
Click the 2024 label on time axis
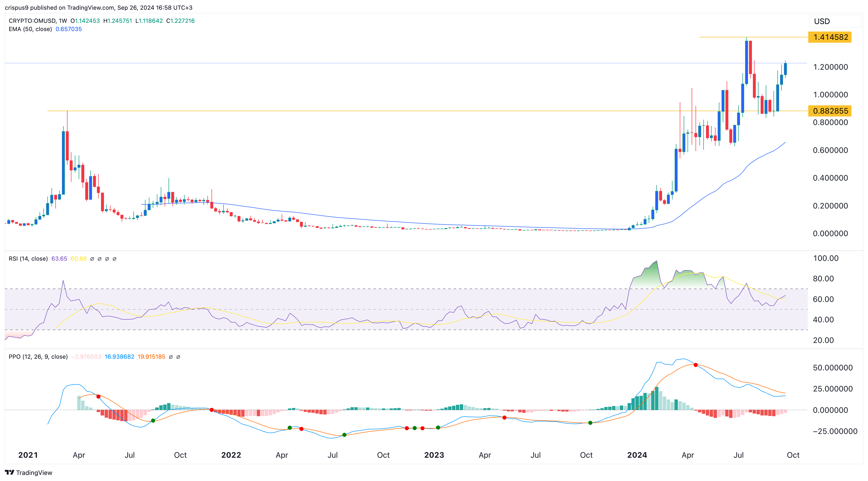pyautogui.click(x=637, y=455)
